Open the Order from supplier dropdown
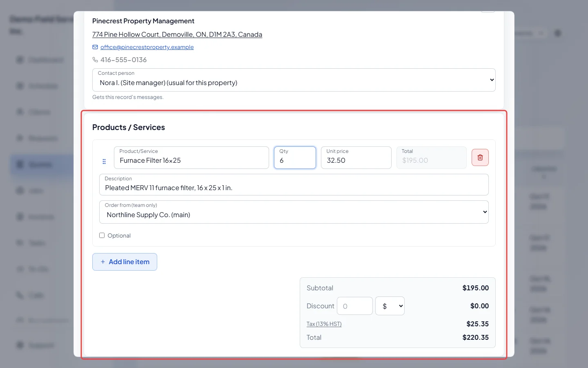 click(x=294, y=212)
